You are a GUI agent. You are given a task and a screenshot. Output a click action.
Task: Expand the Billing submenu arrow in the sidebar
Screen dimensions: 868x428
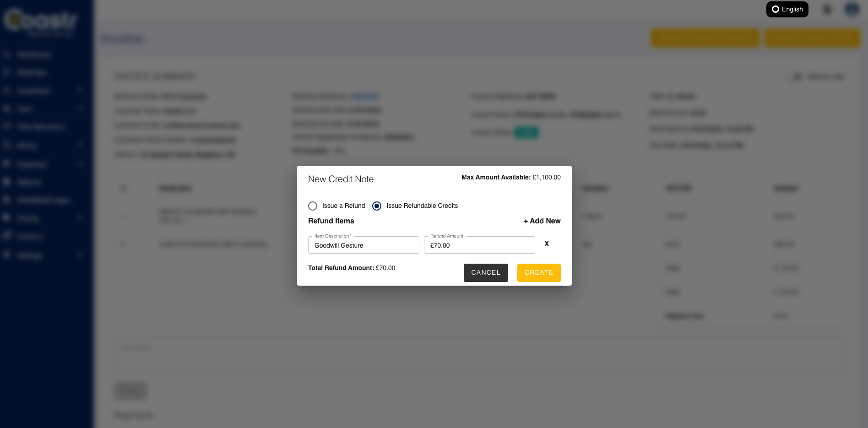pyautogui.click(x=81, y=145)
